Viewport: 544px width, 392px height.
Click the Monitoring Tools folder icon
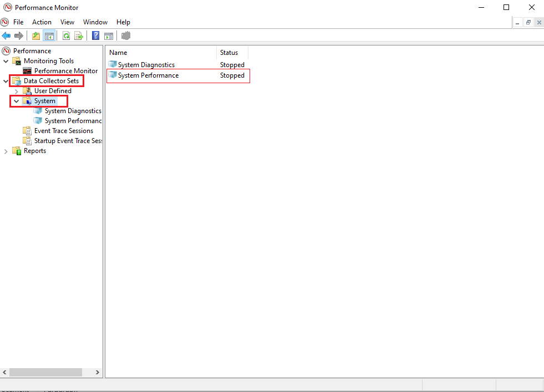(16, 61)
